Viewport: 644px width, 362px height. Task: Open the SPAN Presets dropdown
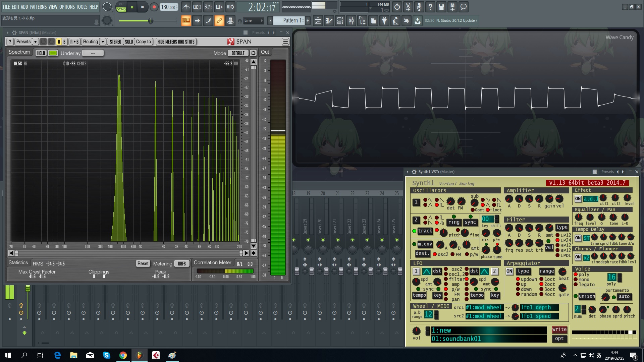(27, 42)
